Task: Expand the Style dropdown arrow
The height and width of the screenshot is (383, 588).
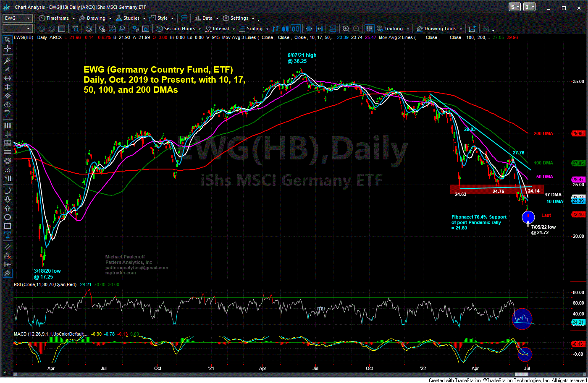Action: (x=172, y=18)
